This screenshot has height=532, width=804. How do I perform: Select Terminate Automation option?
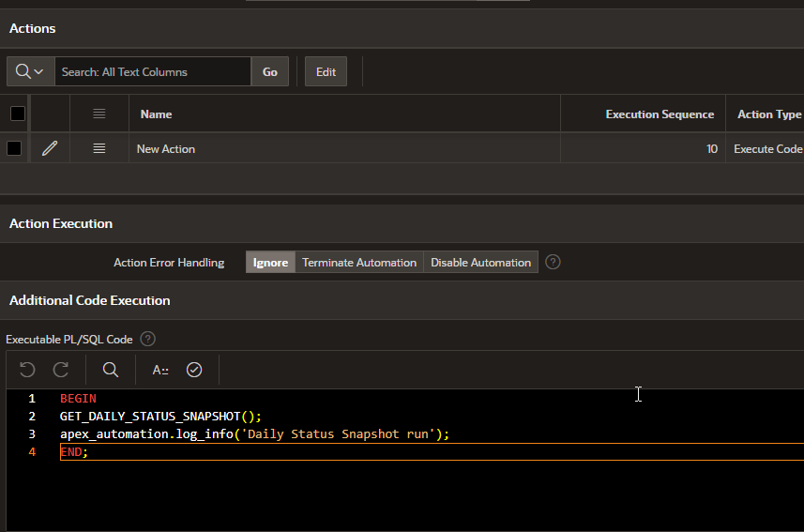coord(359,263)
